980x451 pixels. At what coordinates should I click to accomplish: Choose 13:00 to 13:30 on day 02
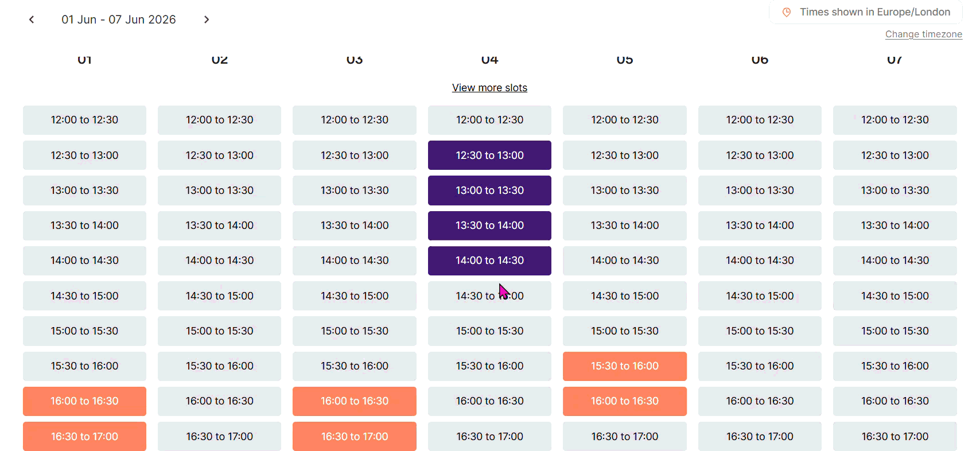[x=219, y=190]
